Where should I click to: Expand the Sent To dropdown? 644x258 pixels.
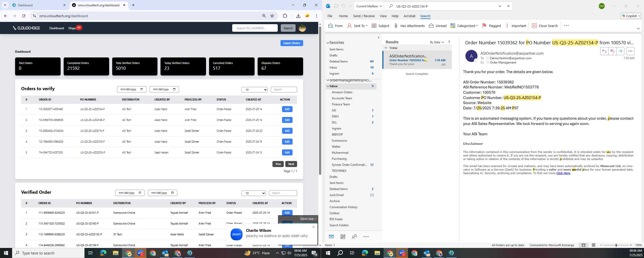tap(367, 26)
